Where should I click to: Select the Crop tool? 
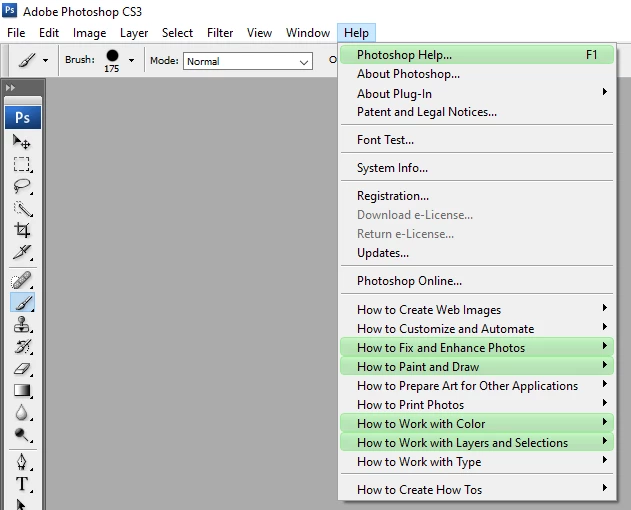point(22,230)
